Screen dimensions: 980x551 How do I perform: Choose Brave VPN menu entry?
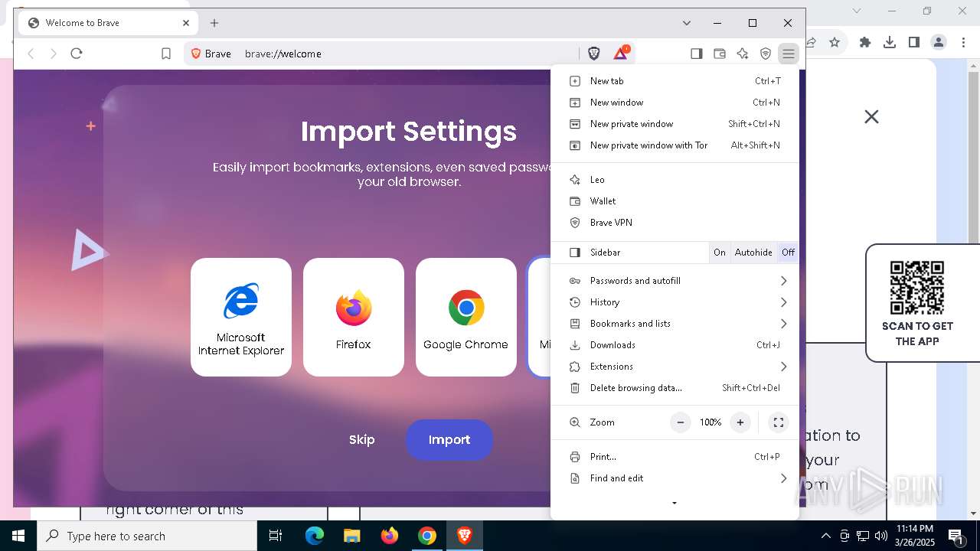point(675,223)
